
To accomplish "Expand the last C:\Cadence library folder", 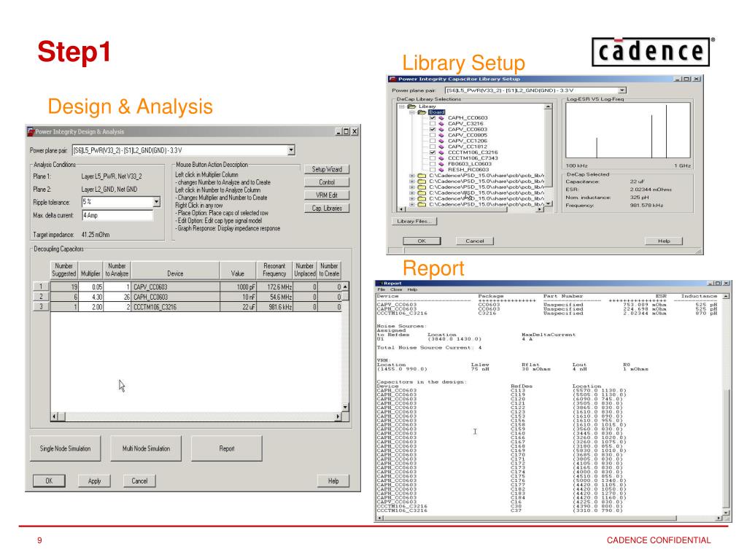I will pyautogui.click(x=411, y=204).
